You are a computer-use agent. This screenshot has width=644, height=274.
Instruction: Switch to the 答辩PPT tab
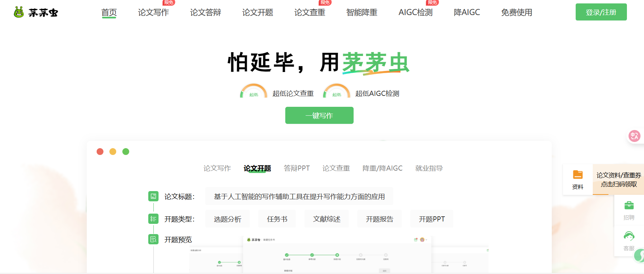297,168
